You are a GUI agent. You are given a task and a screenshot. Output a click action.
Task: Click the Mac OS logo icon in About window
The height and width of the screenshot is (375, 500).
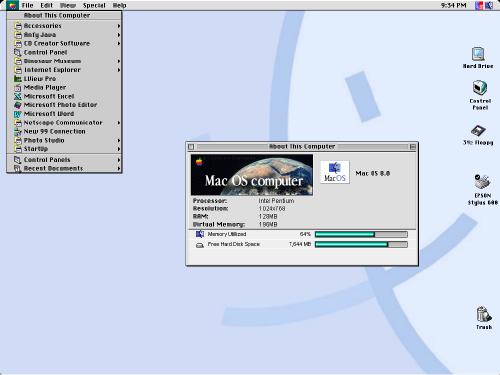coord(335,172)
